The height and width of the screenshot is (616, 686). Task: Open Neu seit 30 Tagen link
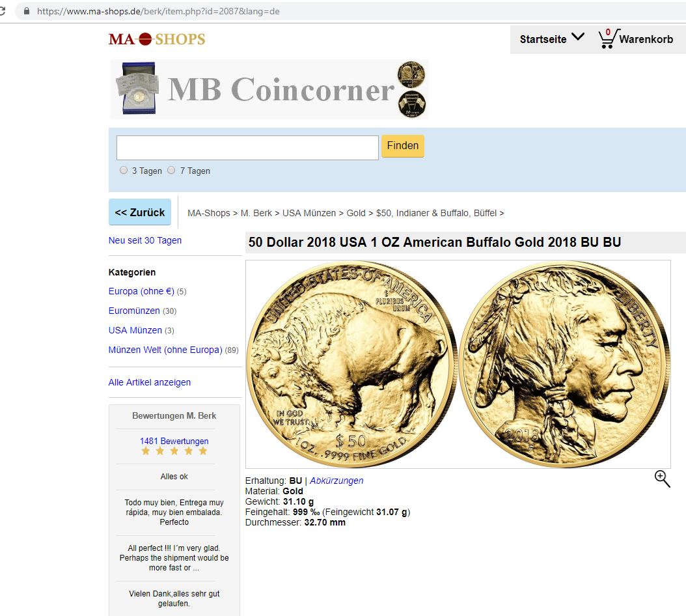(144, 240)
